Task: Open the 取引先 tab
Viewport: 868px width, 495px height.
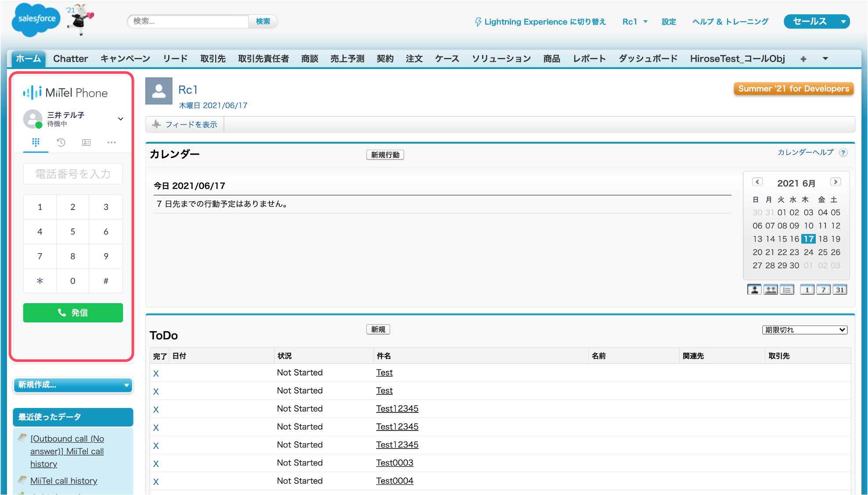Action: [x=213, y=59]
